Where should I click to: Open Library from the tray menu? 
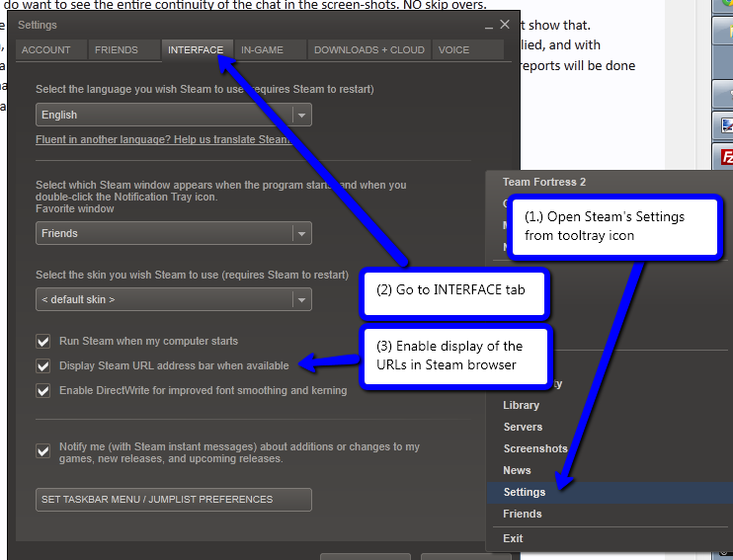click(x=522, y=405)
